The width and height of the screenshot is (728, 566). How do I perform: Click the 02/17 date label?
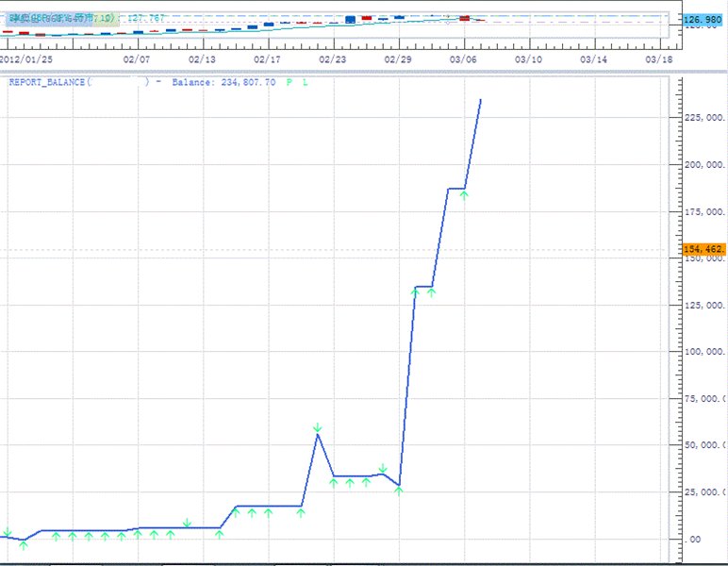tap(268, 58)
